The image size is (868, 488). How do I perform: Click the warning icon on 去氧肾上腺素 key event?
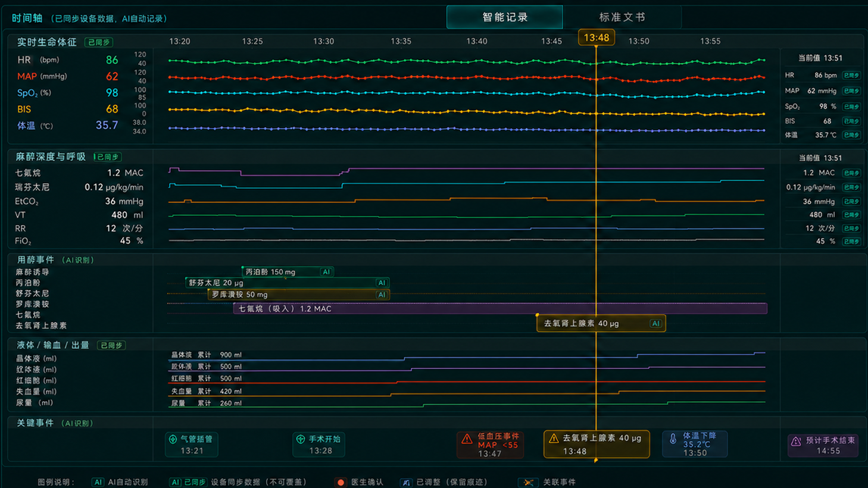(x=554, y=439)
